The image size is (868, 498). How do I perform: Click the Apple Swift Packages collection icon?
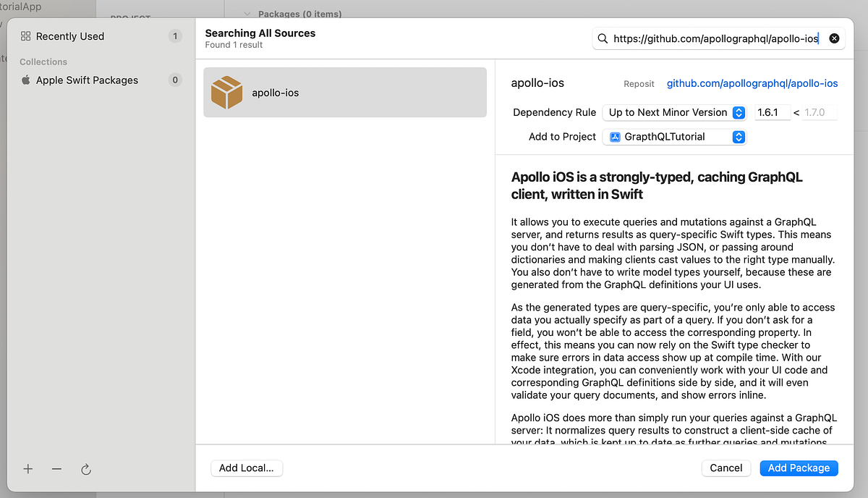click(27, 80)
